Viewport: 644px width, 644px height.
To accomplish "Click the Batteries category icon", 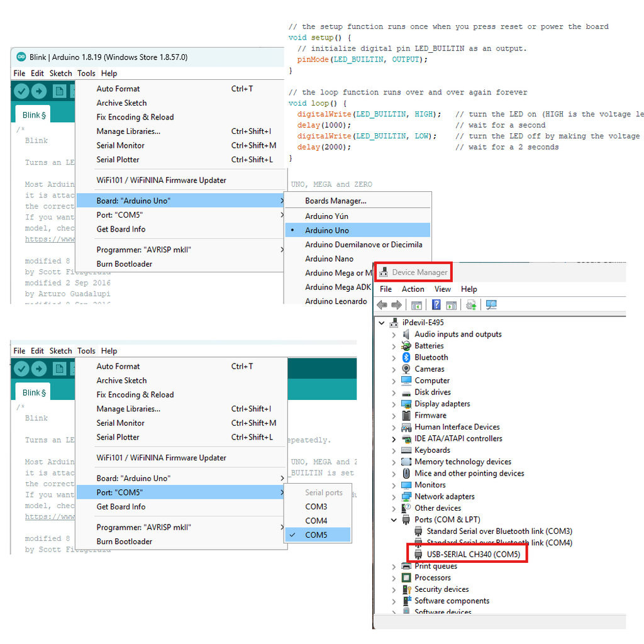I will (406, 346).
